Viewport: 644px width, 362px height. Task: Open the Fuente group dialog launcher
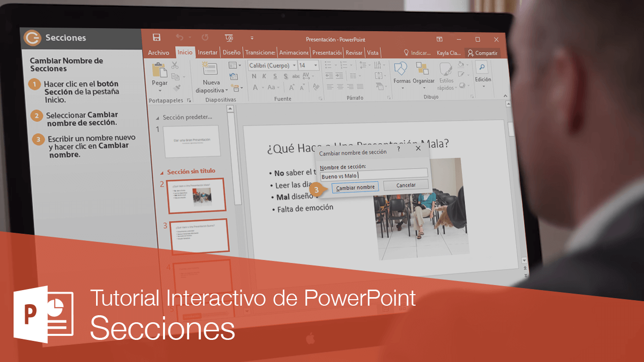click(x=320, y=99)
